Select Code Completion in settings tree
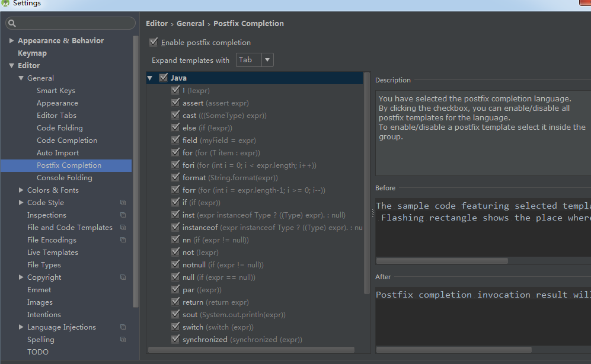Viewport: 591px width, 364px height. 67,140
